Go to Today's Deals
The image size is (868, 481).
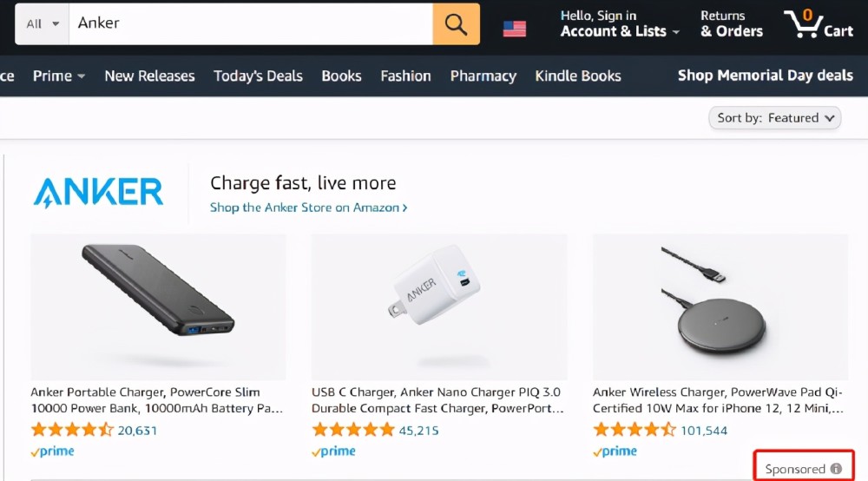tap(258, 76)
